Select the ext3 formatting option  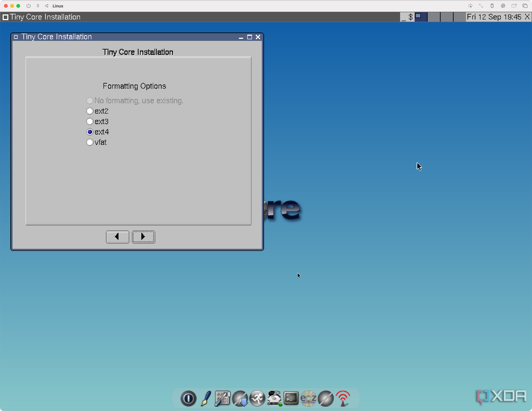(97, 121)
